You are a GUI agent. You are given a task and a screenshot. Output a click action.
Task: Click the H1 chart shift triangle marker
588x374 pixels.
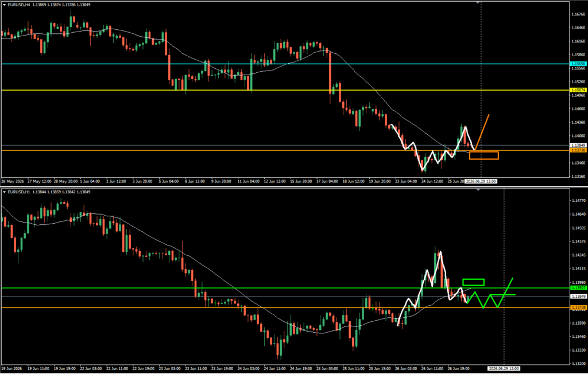pos(478,190)
